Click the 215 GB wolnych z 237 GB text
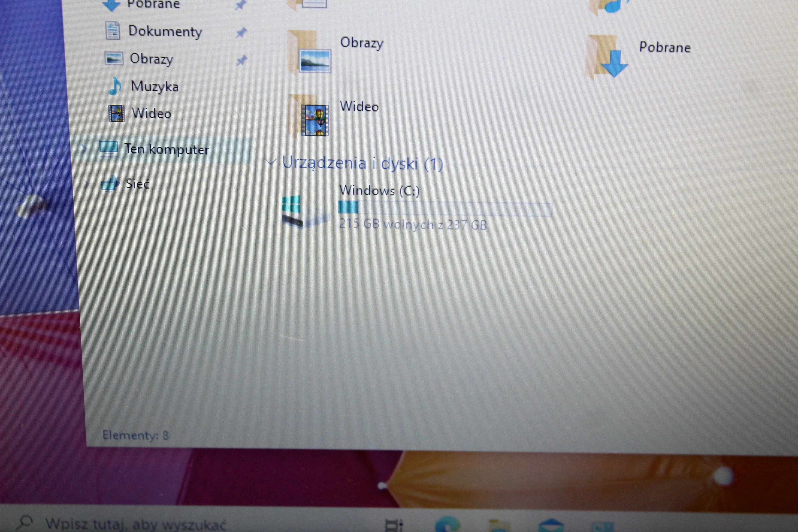 point(413,225)
